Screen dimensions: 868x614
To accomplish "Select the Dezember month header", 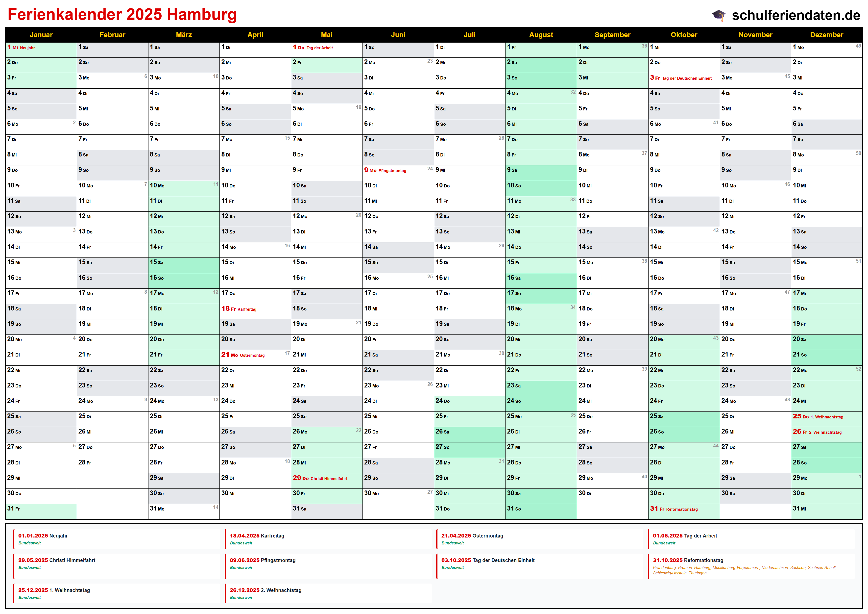I will (826, 35).
